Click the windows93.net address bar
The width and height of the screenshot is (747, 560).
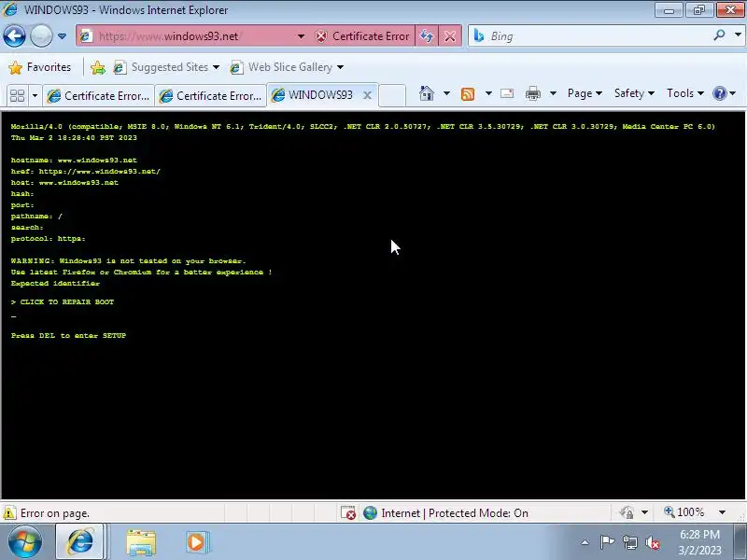(x=189, y=36)
